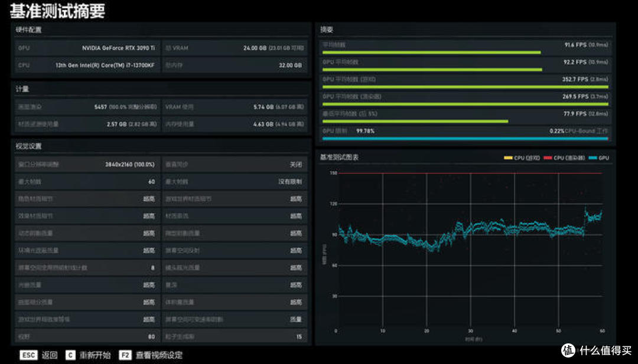Click the F2 key icon for video settings
Viewport: 638px width, 364px height.
[125, 355]
